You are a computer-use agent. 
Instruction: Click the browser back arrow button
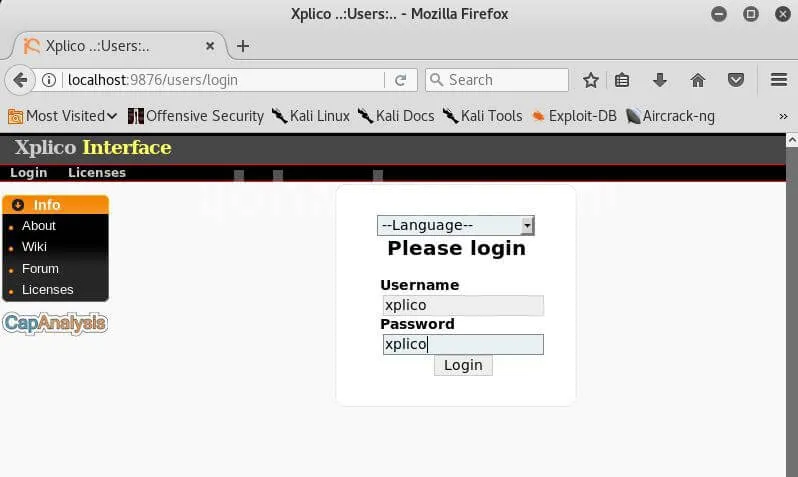pyautogui.click(x=20, y=80)
